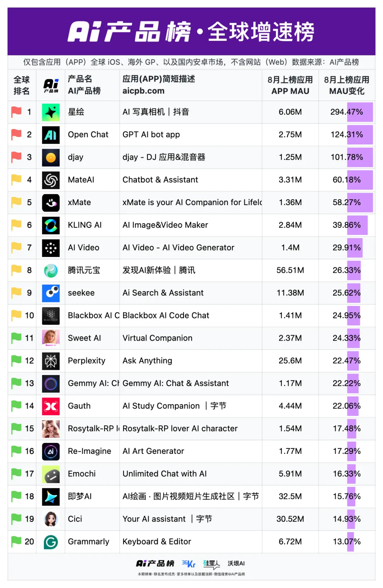383x588 pixels.
Task: Click the KLING AI app icon
Action: pyautogui.click(x=51, y=225)
